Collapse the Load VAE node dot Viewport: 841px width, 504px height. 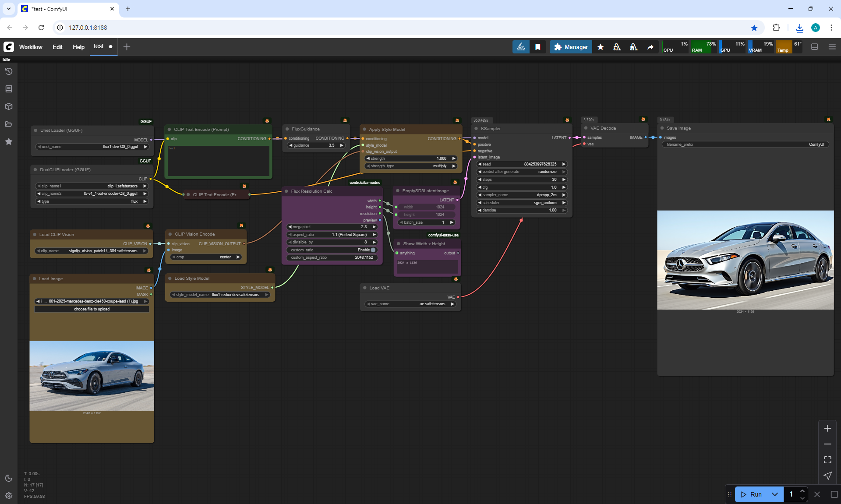pos(365,288)
